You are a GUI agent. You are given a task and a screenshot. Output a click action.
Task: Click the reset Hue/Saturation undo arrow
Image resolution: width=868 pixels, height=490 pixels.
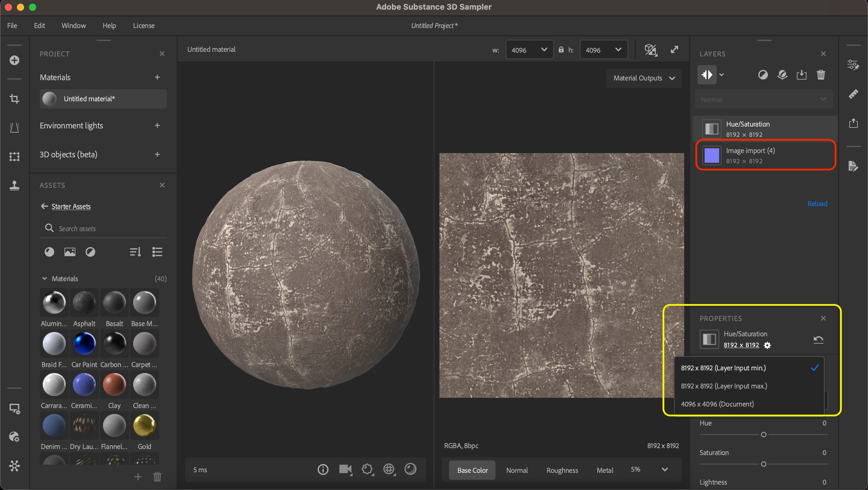pyautogui.click(x=818, y=339)
